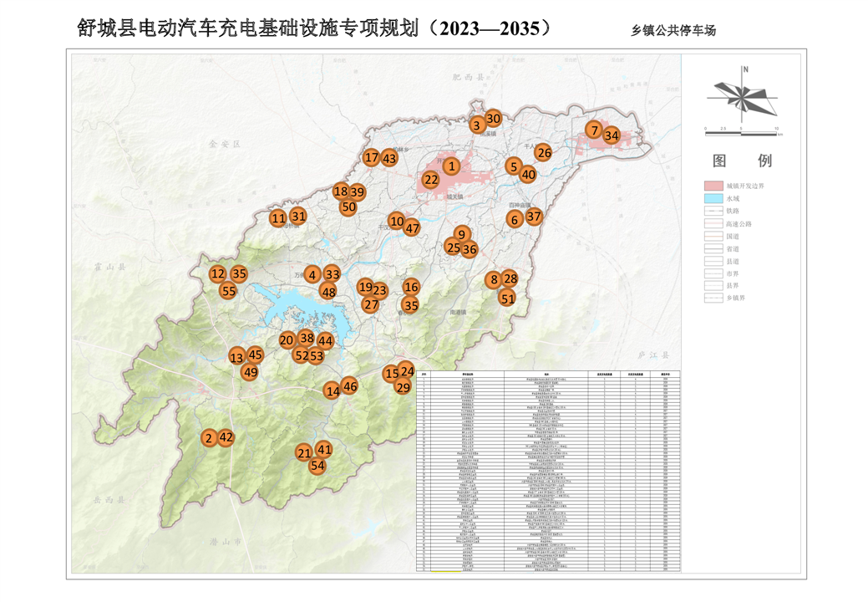Click marker number 14
This screenshot has width=868, height=602.
332,391
